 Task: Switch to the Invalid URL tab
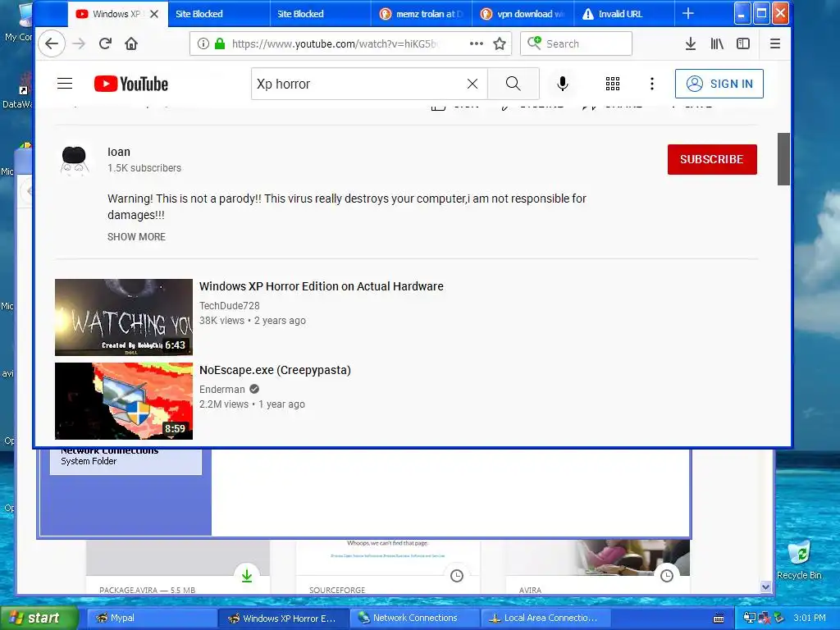[623, 14]
